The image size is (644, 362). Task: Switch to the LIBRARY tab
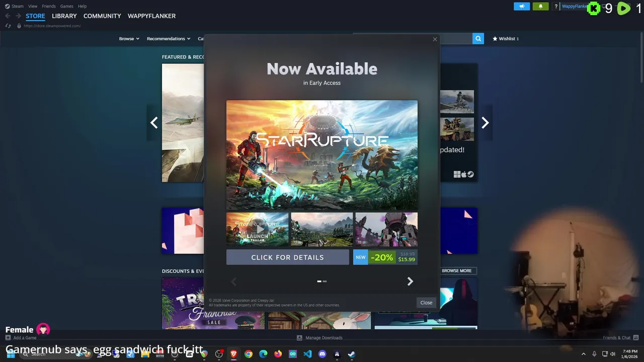coord(64,16)
